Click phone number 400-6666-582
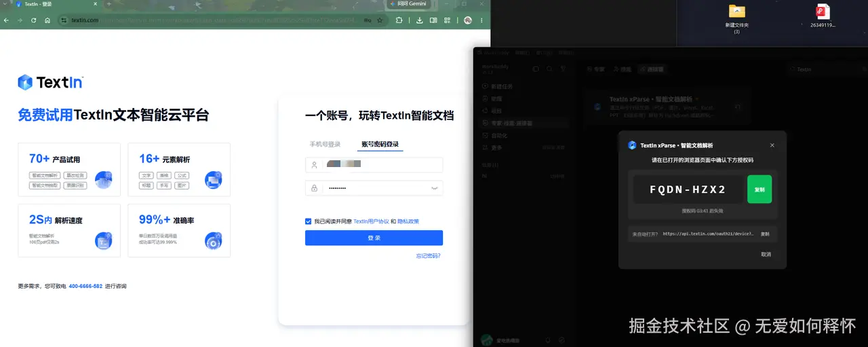The height and width of the screenshot is (347, 868). click(85, 286)
